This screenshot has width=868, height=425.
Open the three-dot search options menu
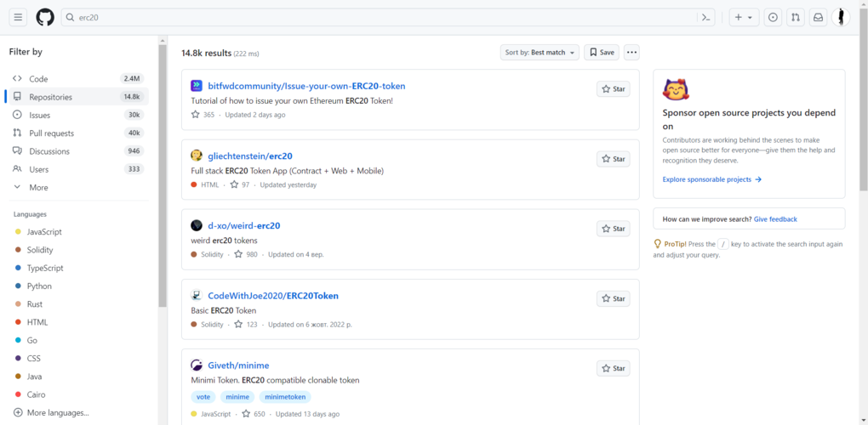coord(631,53)
